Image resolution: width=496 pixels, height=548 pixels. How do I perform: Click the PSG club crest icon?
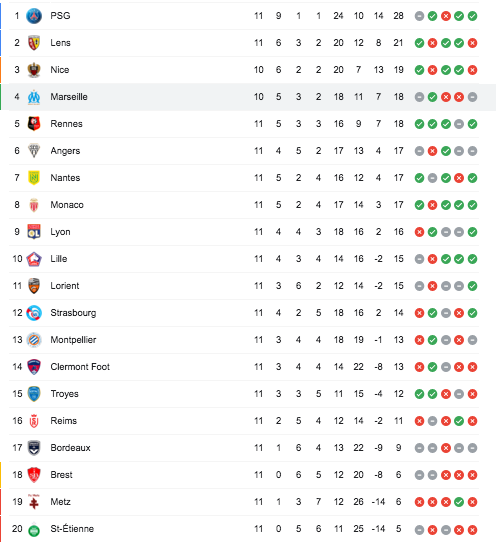(x=34, y=16)
